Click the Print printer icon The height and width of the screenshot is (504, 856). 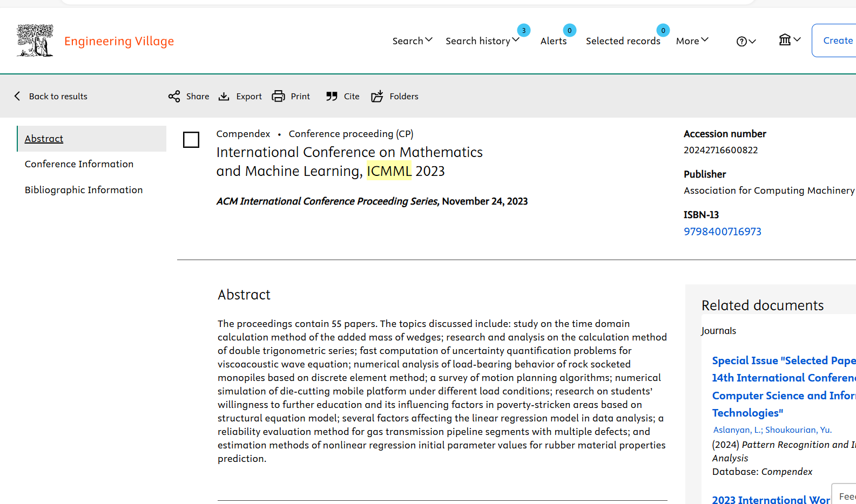coord(278,96)
